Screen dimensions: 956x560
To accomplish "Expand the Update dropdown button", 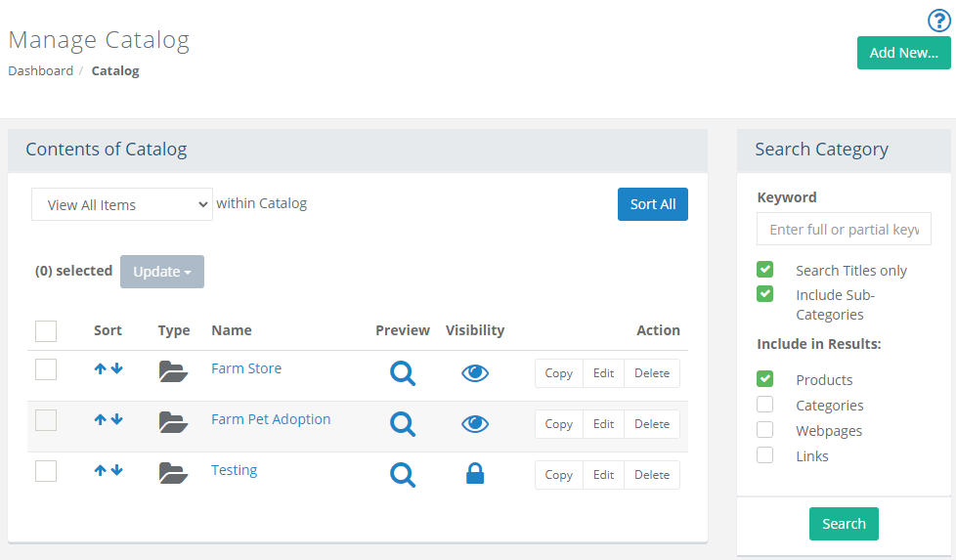I will (x=162, y=272).
